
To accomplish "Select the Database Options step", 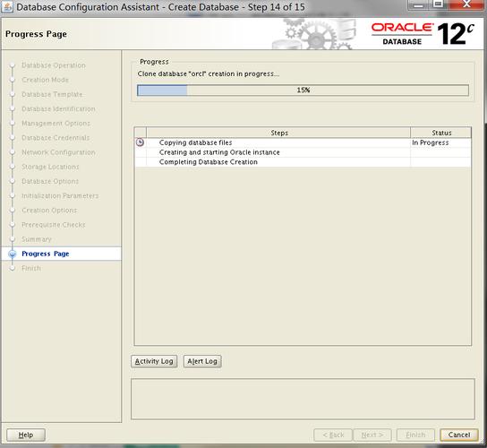I will pos(50,181).
